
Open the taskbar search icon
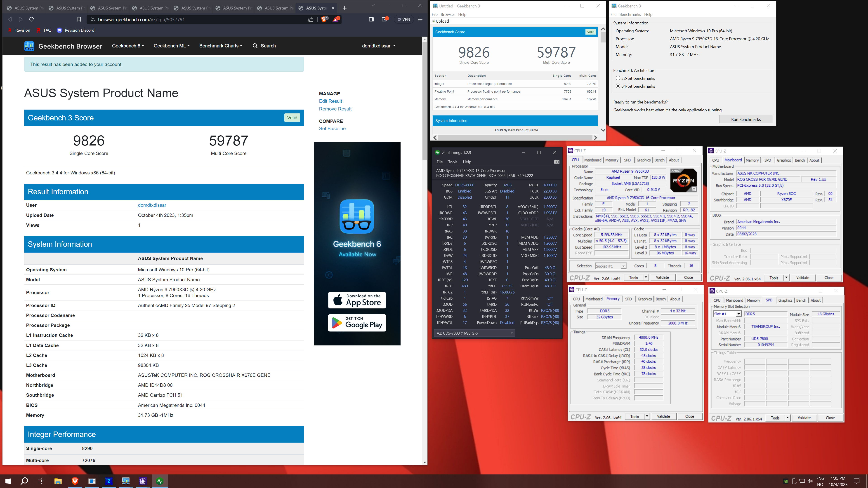tap(24, 481)
